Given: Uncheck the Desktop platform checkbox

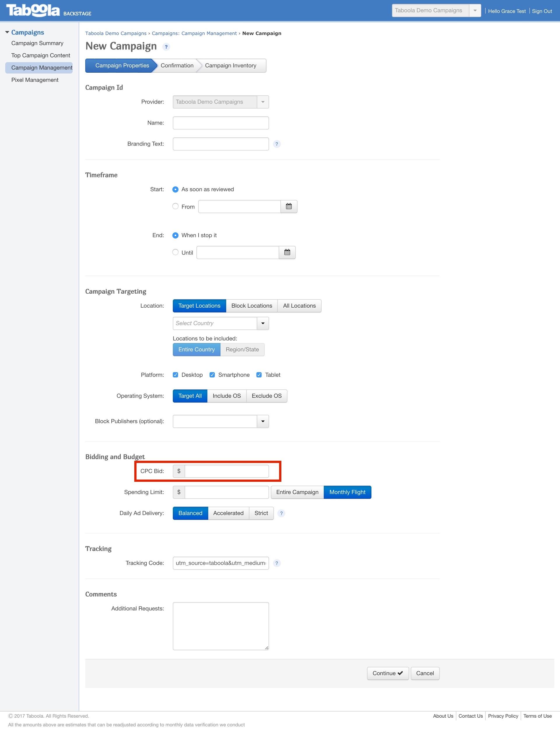Looking at the screenshot, I should click(x=175, y=375).
